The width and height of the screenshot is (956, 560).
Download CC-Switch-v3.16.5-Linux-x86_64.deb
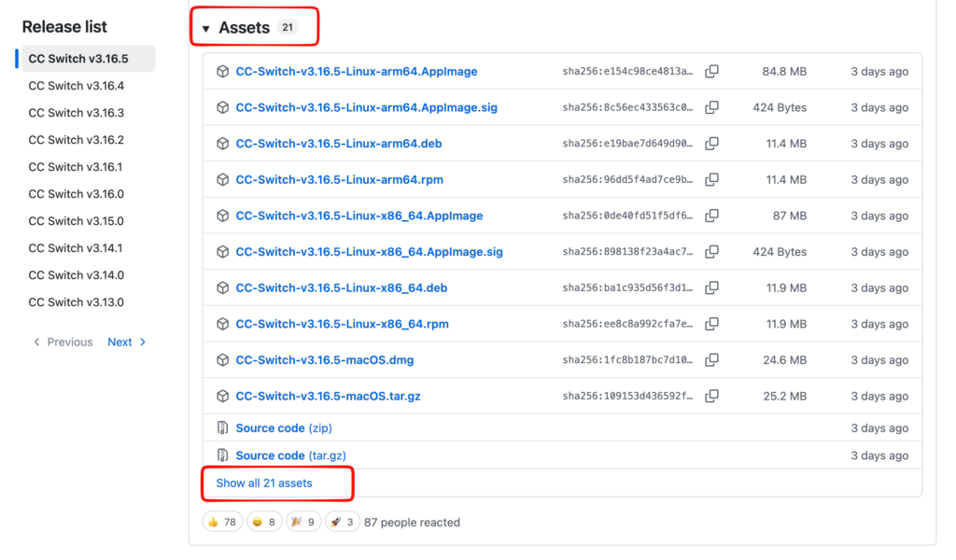click(x=342, y=287)
